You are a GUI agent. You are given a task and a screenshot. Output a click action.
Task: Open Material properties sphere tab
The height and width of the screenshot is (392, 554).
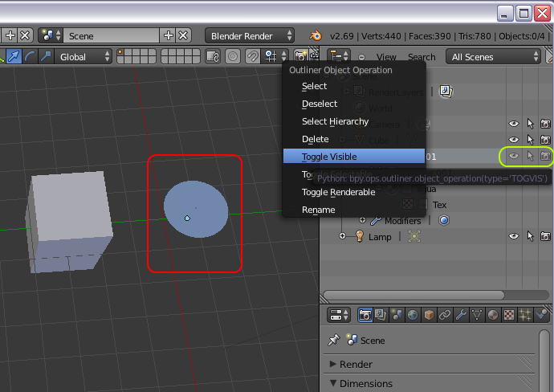tap(492, 315)
